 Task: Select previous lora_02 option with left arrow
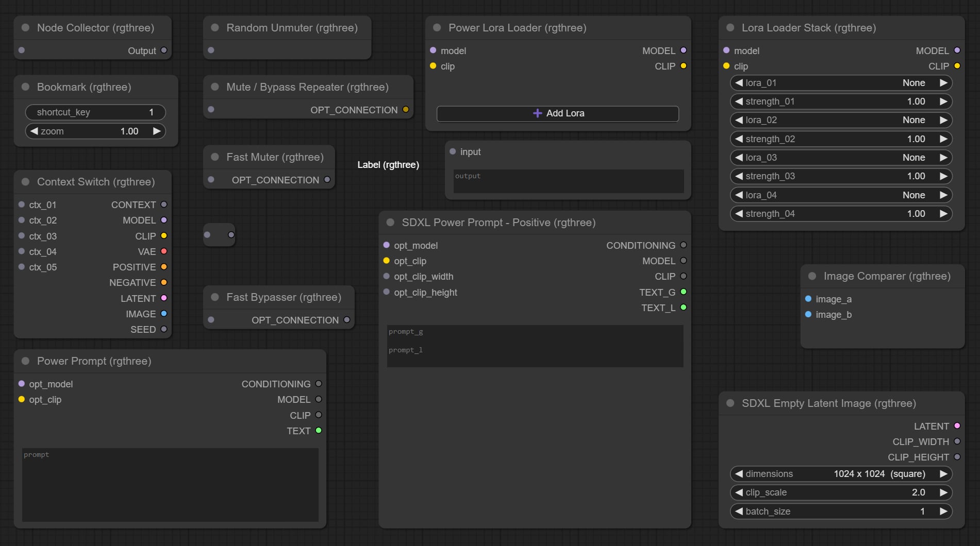coord(739,120)
